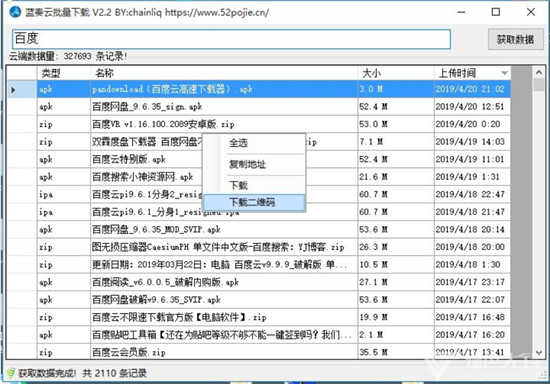
Task: Select the 百度云特别版.apk row
Action: click(x=259, y=159)
